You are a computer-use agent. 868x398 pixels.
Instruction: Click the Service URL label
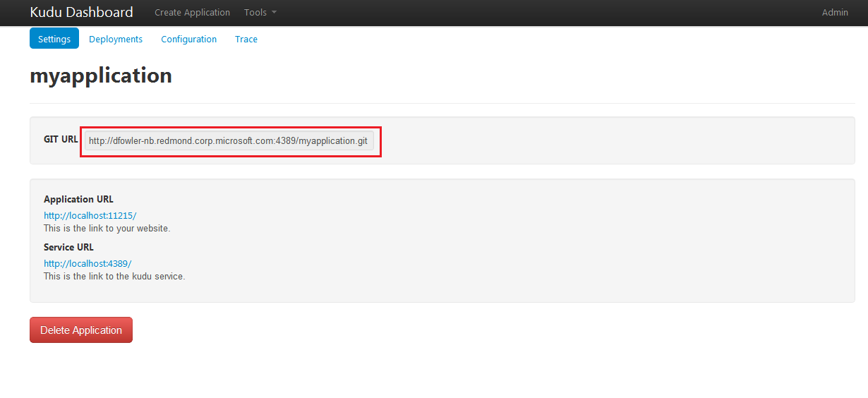68,247
